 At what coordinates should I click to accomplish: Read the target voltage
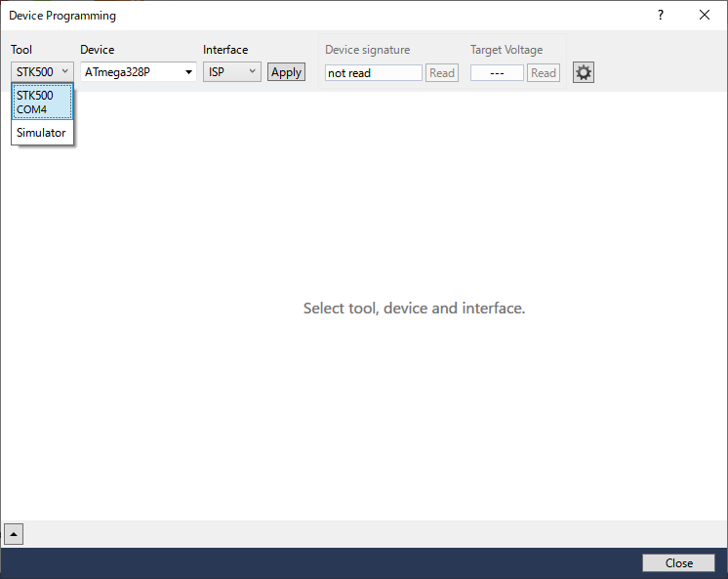click(x=544, y=73)
